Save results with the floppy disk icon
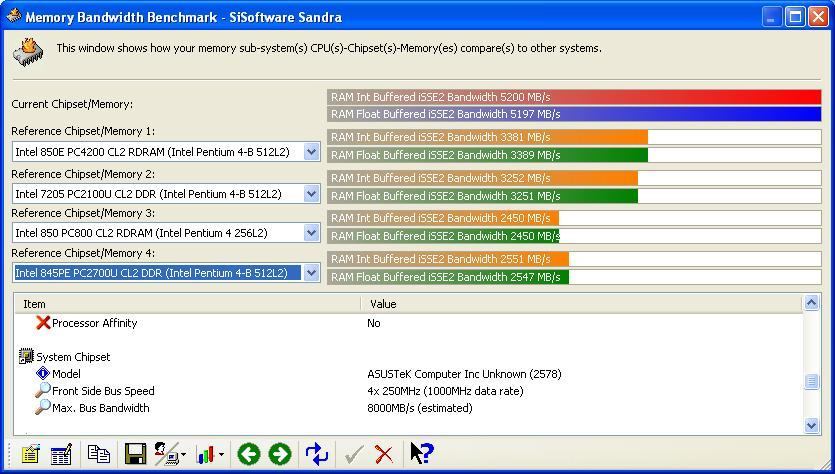835x474 pixels. click(135, 454)
